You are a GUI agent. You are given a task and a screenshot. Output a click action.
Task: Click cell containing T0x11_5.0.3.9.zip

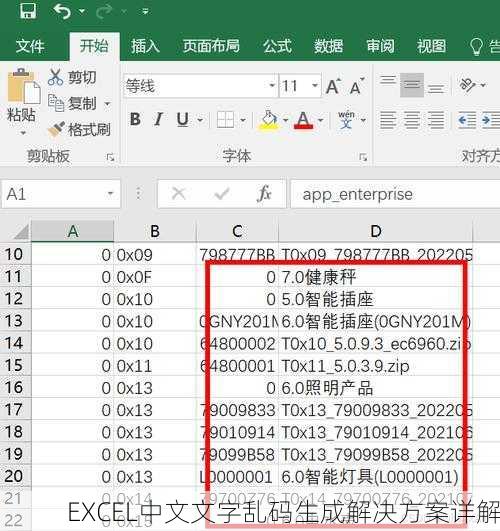[x=375, y=366]
